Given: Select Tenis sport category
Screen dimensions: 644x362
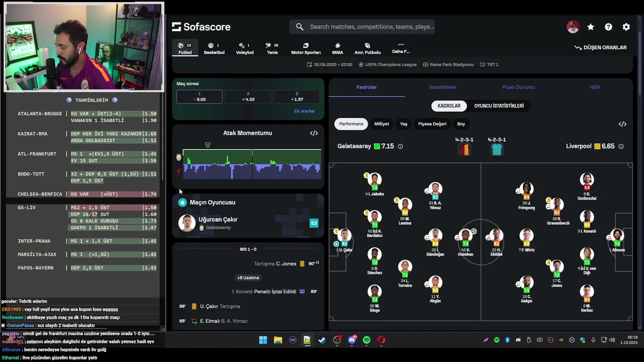Looking at the screenshot, I should (272, 49).
